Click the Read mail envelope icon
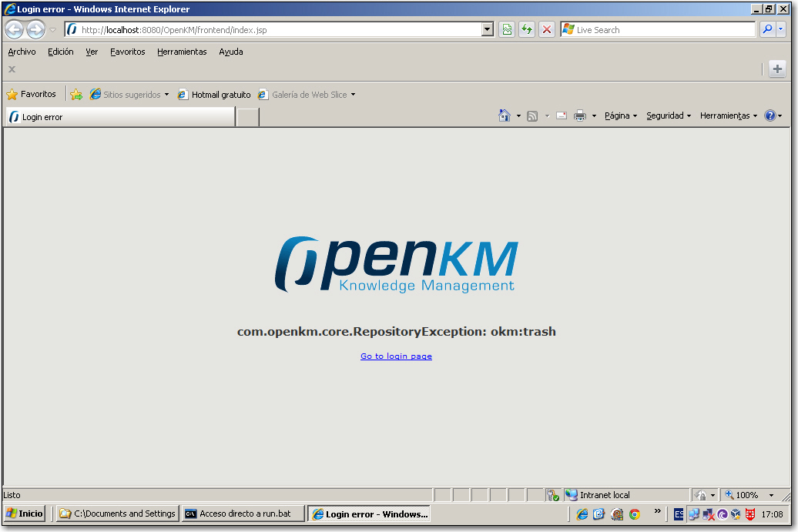Screen dimensions: 798x532 [x=561, y=115]
